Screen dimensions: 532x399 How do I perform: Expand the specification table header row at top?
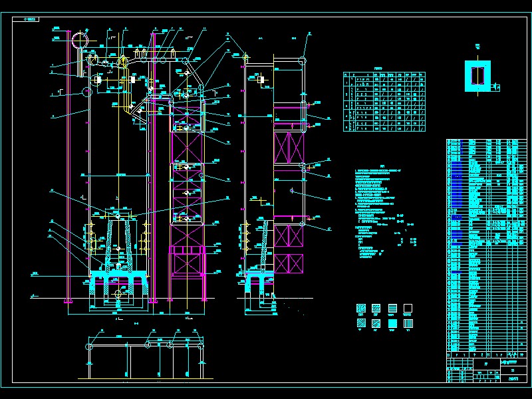(x=382, y=73)
